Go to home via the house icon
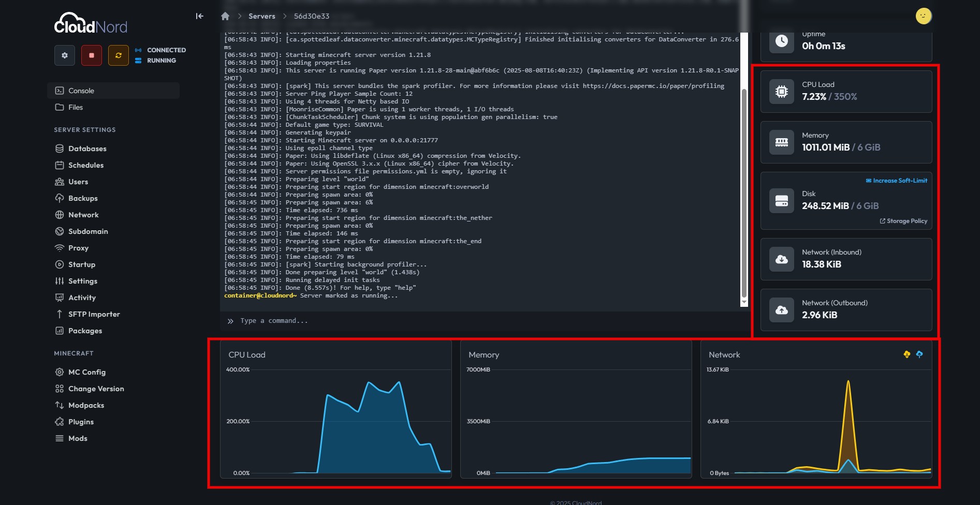 225,16
